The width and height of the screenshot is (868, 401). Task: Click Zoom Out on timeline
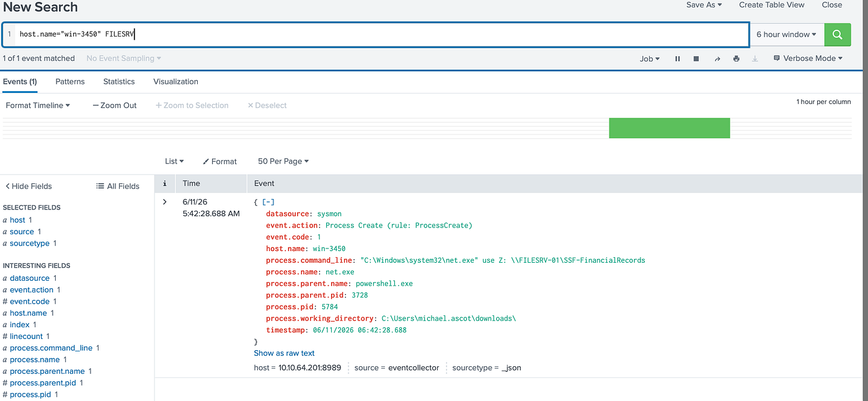pos(115,105)
